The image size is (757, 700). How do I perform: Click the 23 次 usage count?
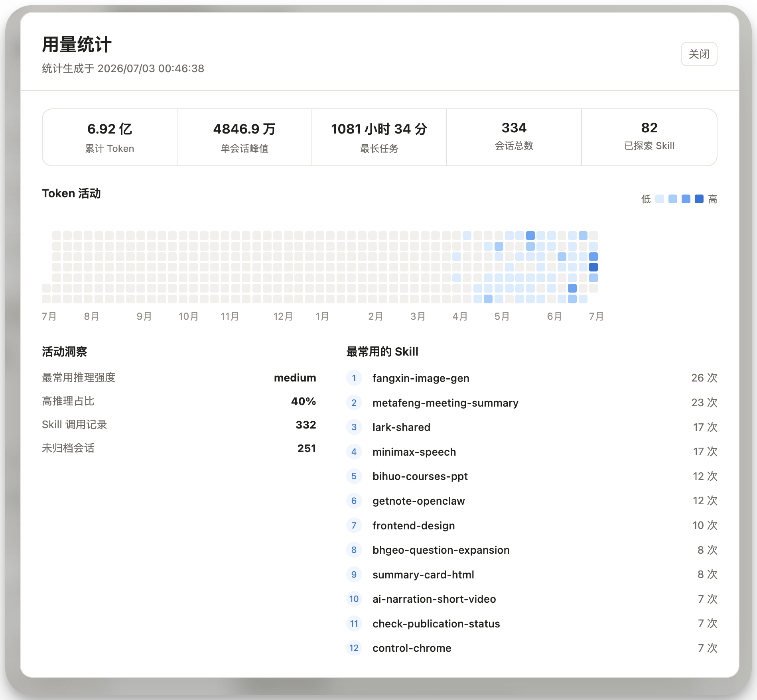click(704, 403)
